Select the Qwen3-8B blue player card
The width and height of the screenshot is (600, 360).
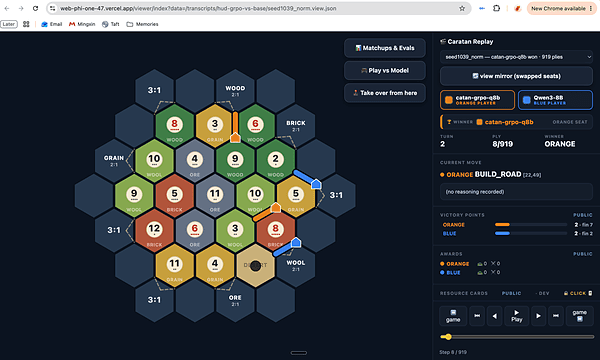point(555,100)
